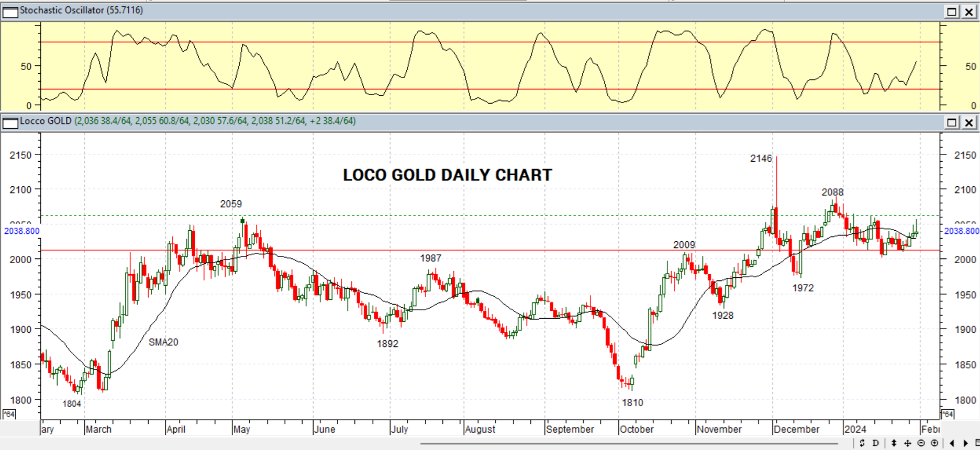
Task: Click the Stochastic Oscillator panel menu icon
Action: click(x=10, y=12)
